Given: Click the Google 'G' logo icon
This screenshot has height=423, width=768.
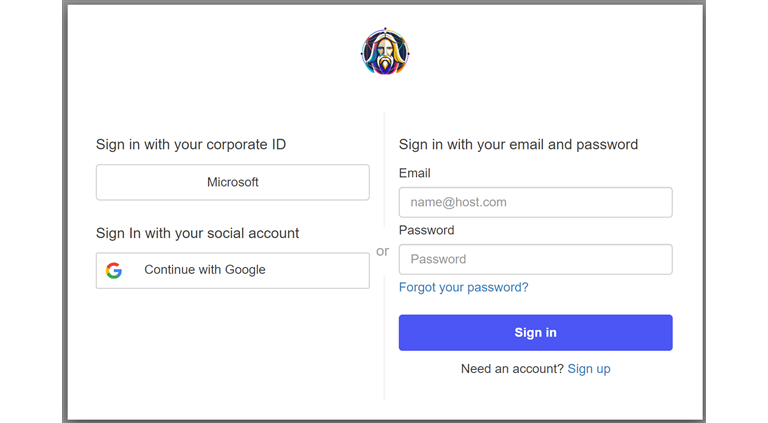Looking at the screenshot, I should [x=114, y=270].
